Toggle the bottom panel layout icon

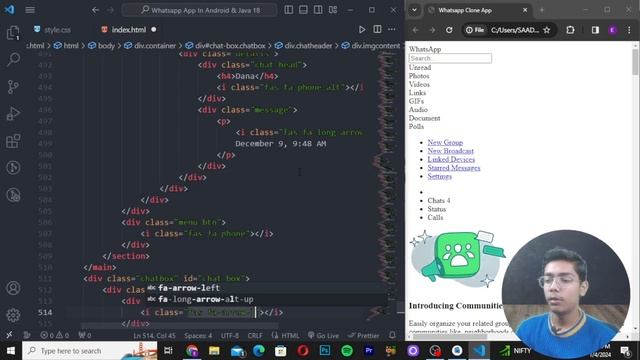[303, 10]
